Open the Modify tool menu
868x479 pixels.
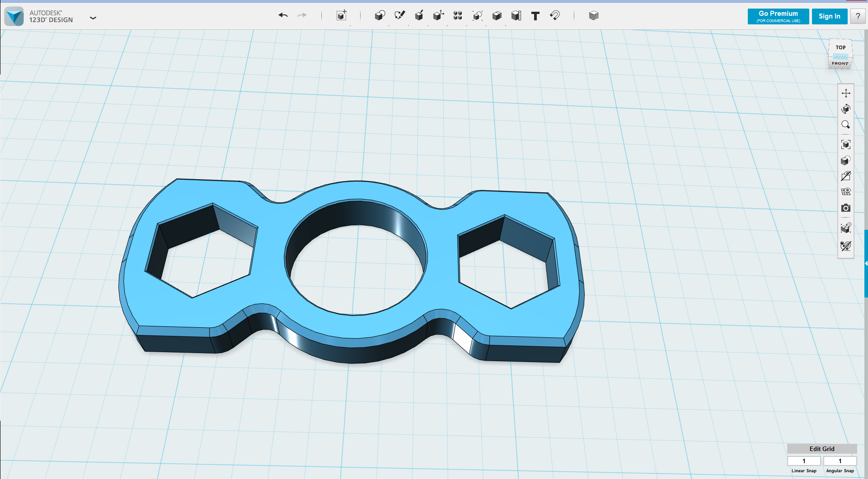[438, 15]
